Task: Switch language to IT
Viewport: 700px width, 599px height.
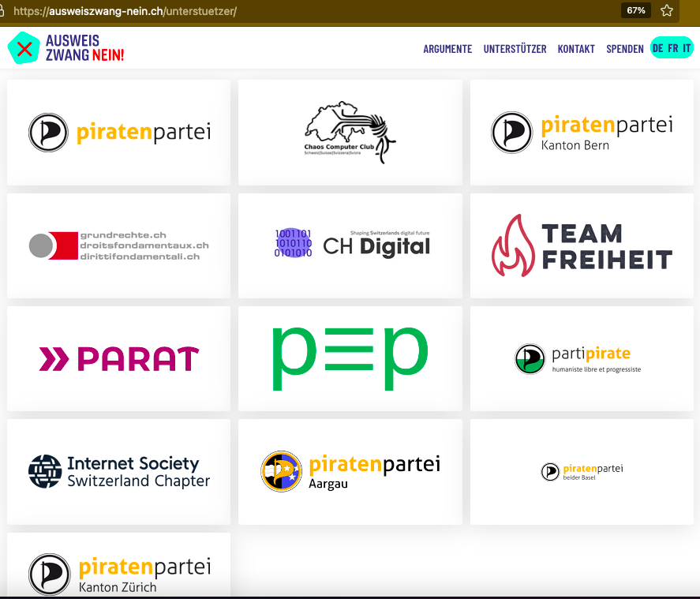Action: click(686, 48)
